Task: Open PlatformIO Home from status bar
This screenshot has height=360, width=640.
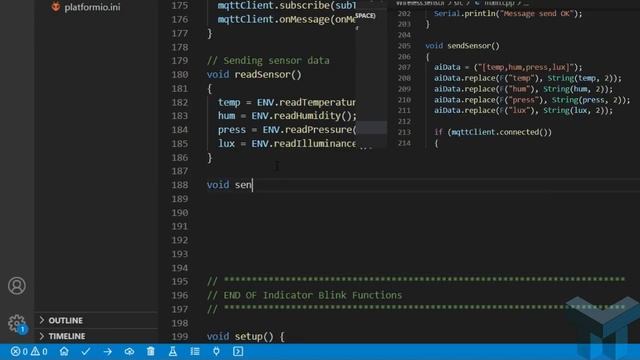Action: (x=64, y=351)
